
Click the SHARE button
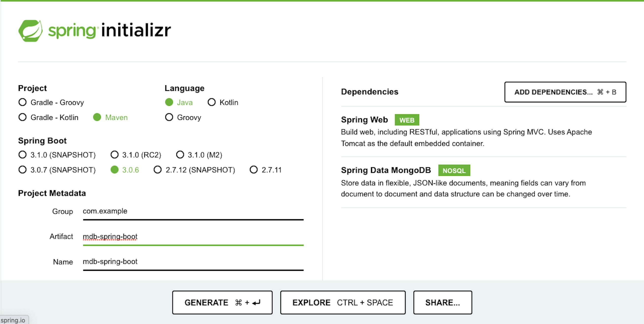tap(443, 302)
